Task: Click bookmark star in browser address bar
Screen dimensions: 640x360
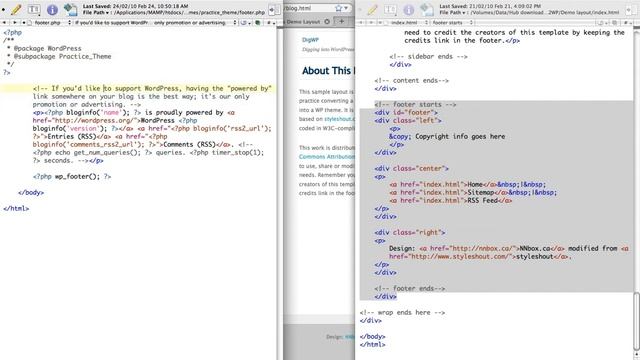Action: (338, 8)
